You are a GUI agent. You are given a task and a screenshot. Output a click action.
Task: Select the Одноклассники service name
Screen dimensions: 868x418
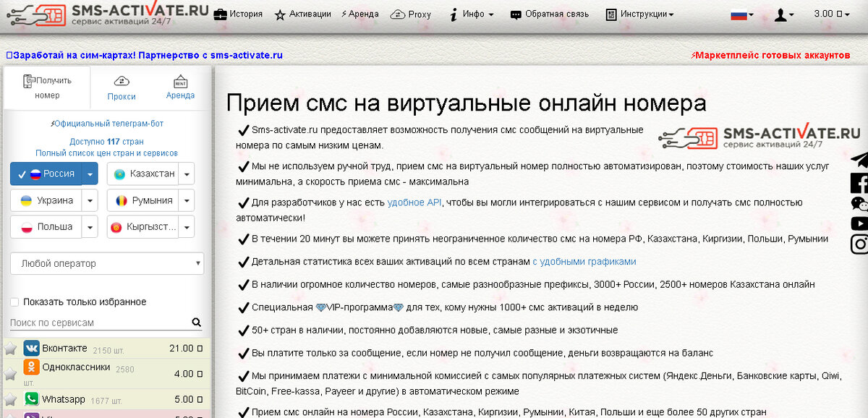(x=76, y=367)
